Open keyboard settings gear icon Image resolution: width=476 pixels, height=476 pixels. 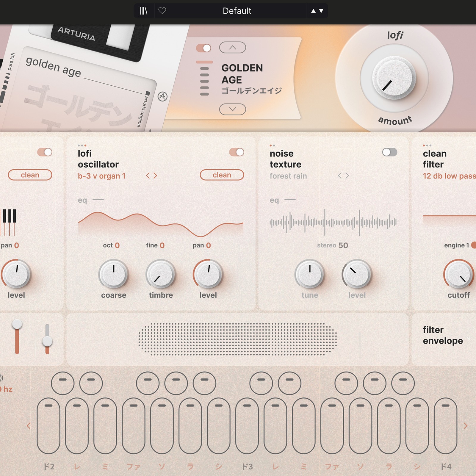pos(1,378)
